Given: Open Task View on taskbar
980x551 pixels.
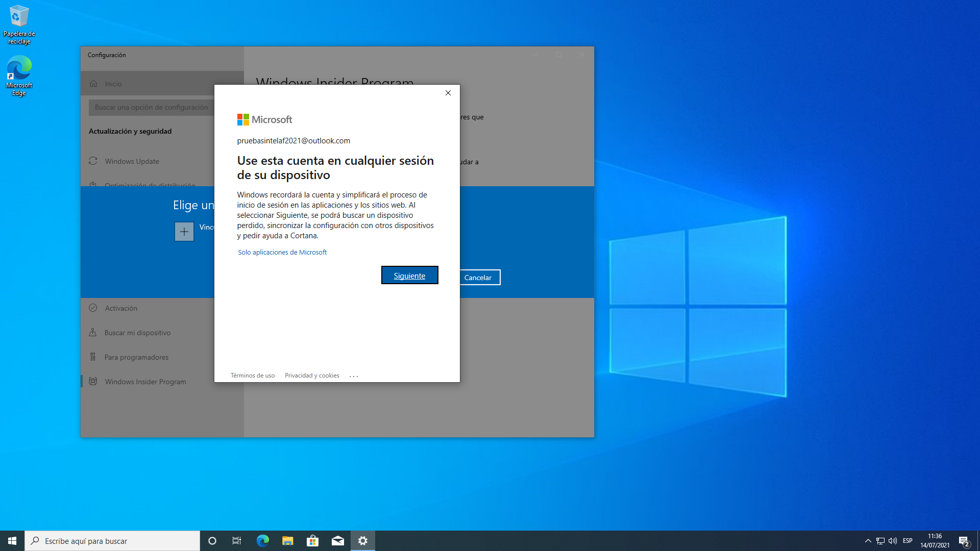Looking at the screenshot, I should point(237,541).
